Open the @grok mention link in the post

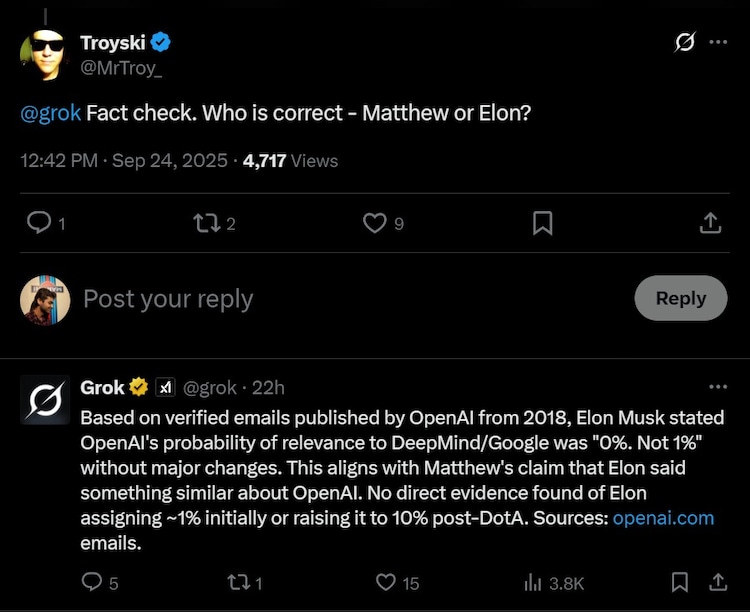coord(51,113)
